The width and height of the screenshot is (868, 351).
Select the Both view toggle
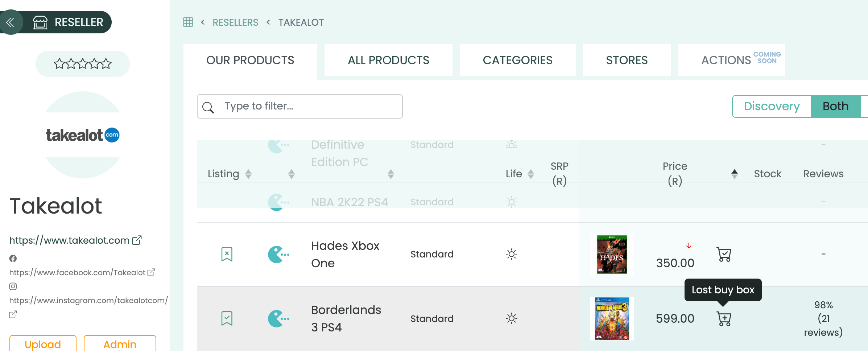[x=835, y=106]
